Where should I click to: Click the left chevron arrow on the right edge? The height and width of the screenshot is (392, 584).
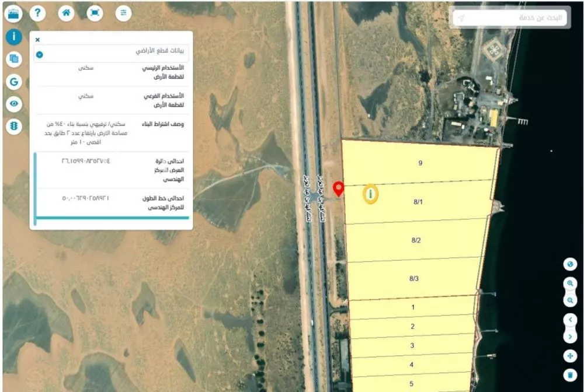(x=571, y=320)
